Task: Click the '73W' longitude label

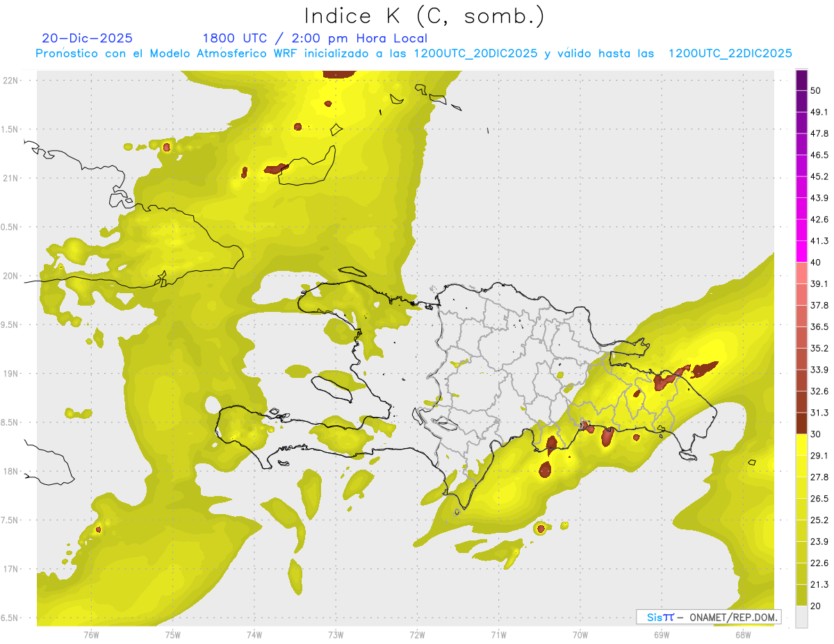Action: pyautogui.click(x=336, y=635)
